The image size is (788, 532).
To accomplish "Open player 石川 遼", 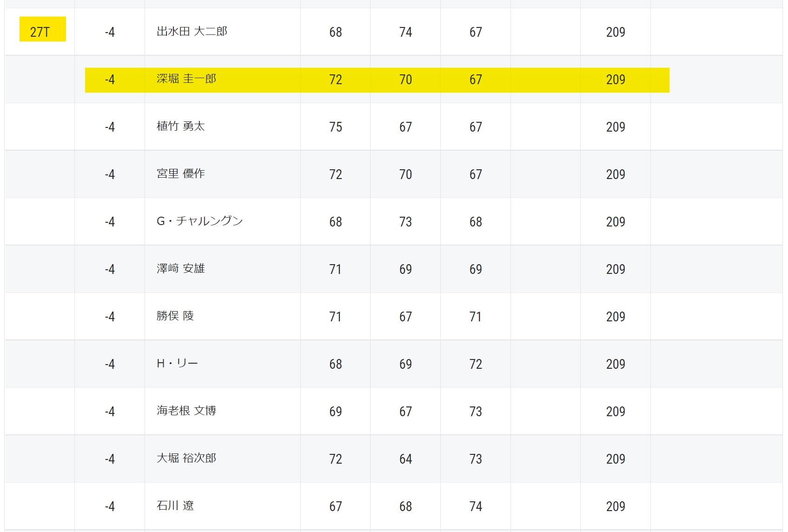I will pyautogui.click(x=175, y=506).
